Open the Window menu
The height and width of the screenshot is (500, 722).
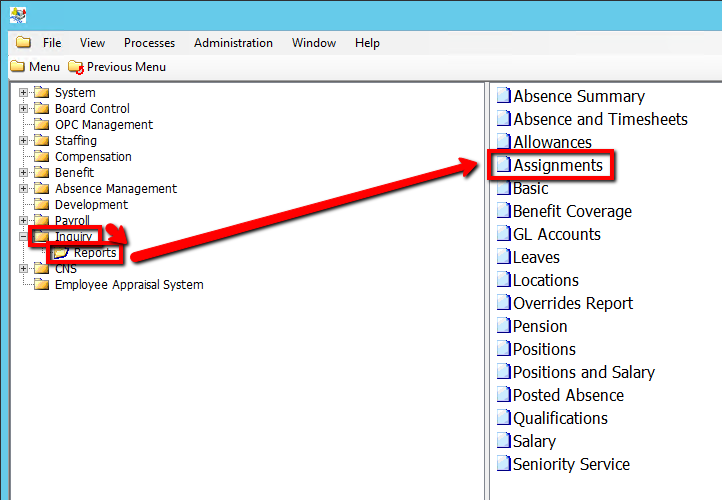tap(314, 43)
